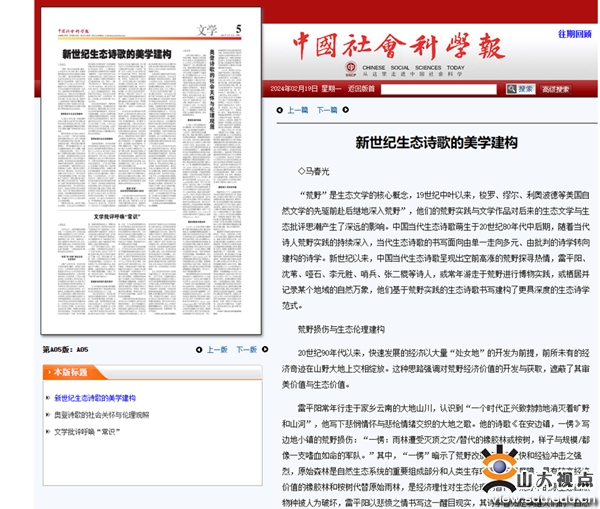The image size is (600, 509).
Task: Click the date text 2024年02月19日 星期一
Action: 306,89
